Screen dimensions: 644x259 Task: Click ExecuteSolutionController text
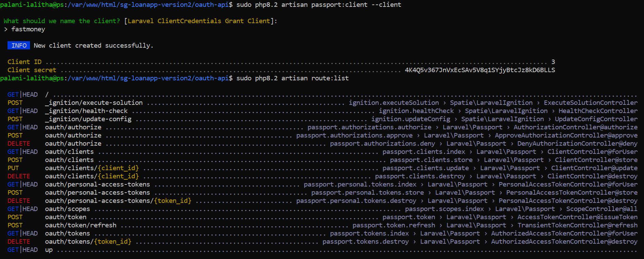(590, 103)
